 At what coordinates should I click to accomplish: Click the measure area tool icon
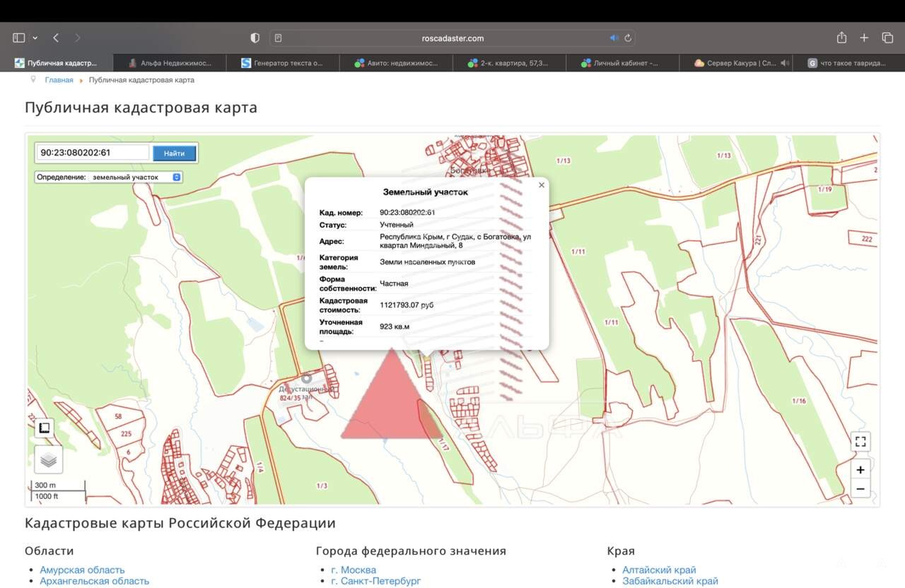(44, 428)
